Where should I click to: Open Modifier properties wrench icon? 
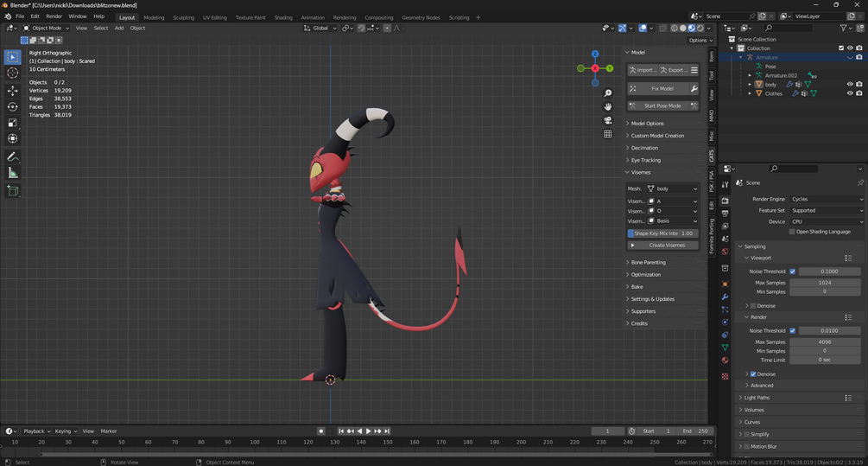click(x=725, y=297)
